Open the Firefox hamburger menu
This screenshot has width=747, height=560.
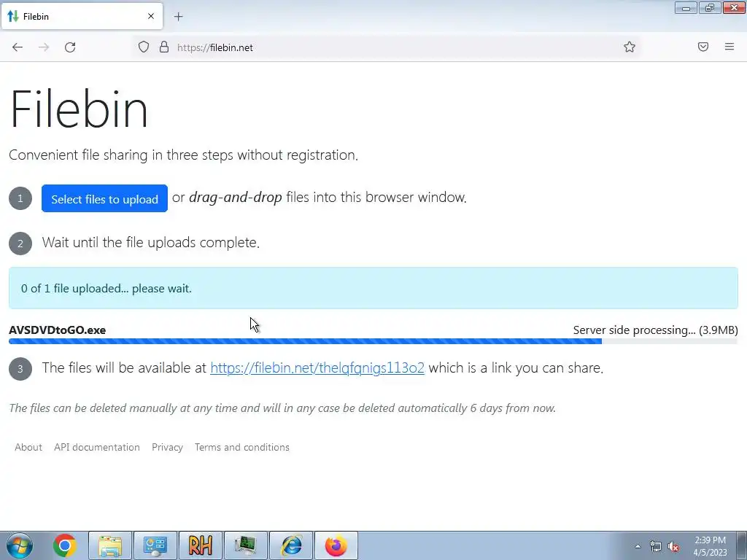pyautogui.click(x=729, y=47)
